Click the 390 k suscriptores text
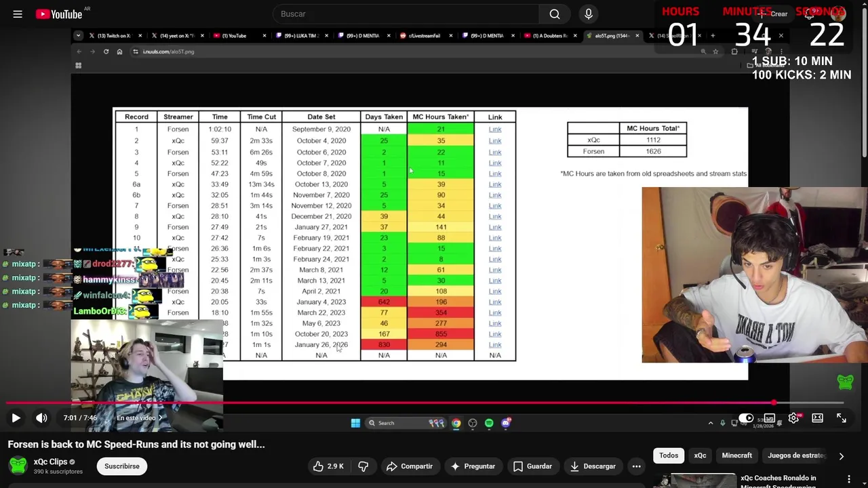The image size is (868, 488). click(58, 472)
